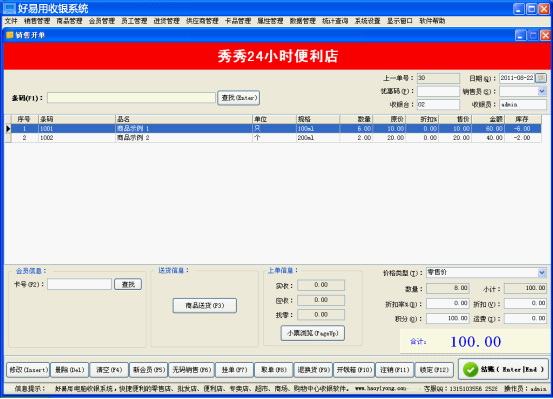This screenshot has width=553, height=399.
Task: Click the 卡号 (F2) member card field
Action: point(79,284)
